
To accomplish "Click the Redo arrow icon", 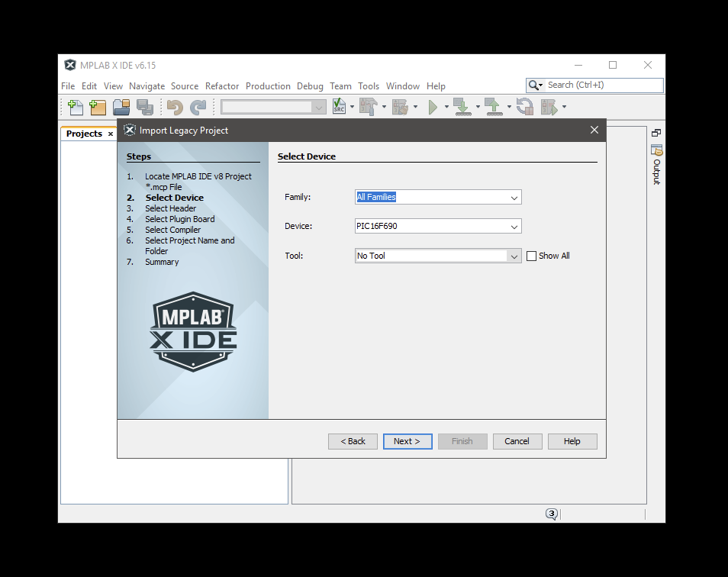I will tap(198, 108).
